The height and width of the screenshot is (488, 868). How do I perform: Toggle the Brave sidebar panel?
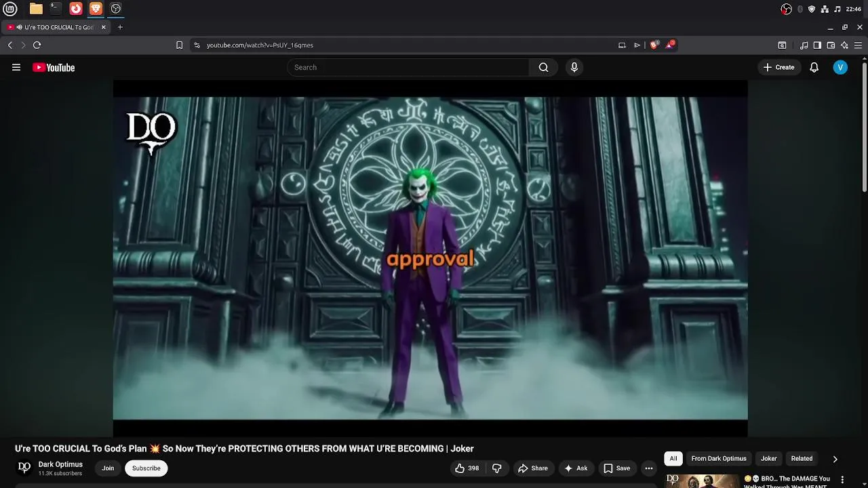coord(817,45)
